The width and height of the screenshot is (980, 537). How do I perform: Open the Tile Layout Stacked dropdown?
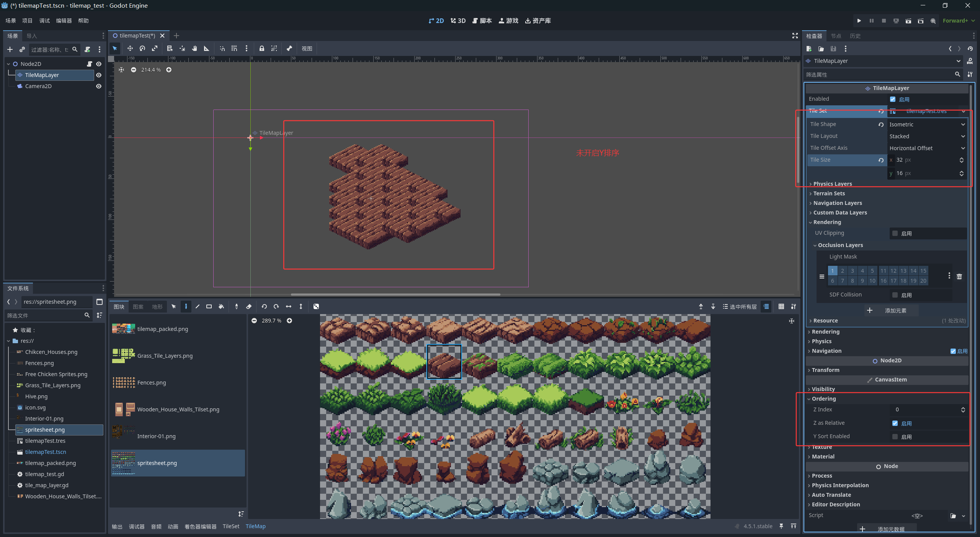926,136
